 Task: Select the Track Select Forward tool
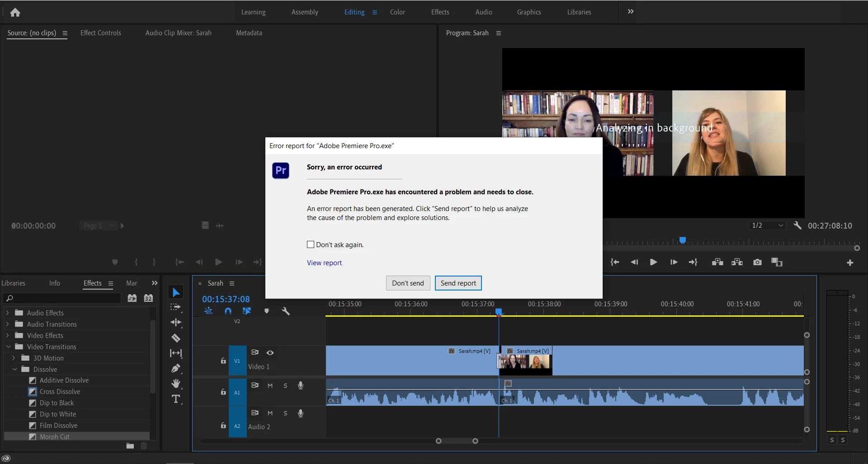pyautogui.click(x=176, y=307)
